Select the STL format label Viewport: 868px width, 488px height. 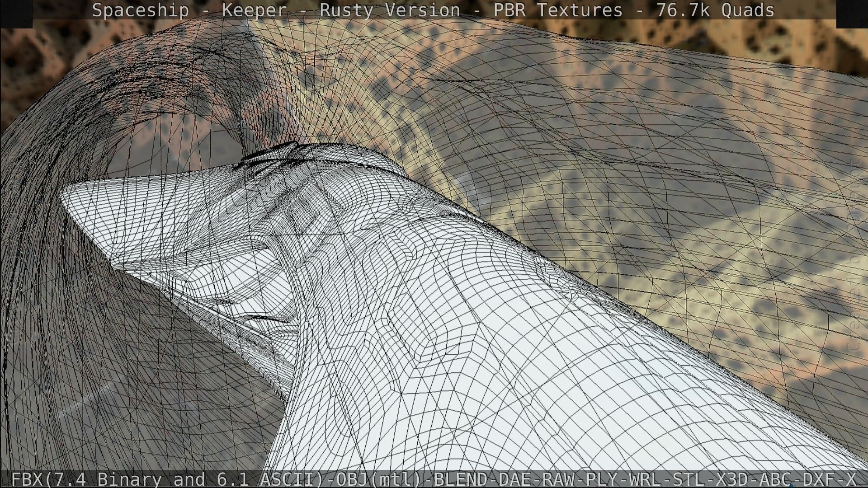click(x=689, y=479)
